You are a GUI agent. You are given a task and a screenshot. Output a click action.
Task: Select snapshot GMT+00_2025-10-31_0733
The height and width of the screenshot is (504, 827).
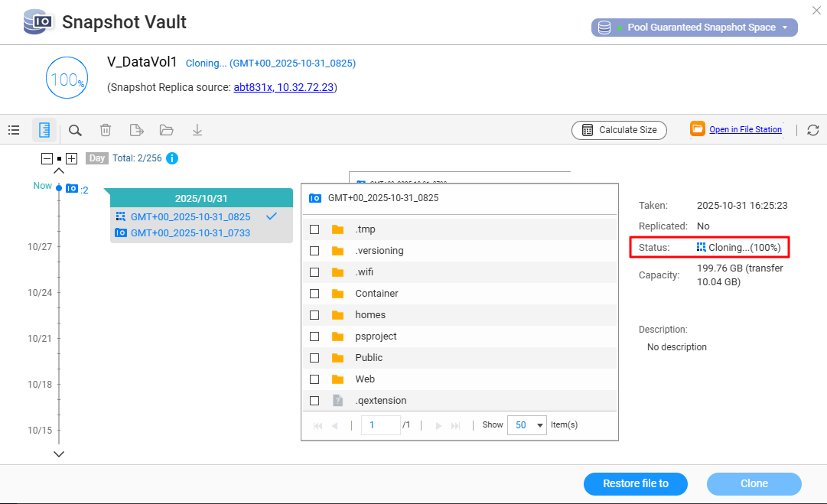[x=190, y=232]
